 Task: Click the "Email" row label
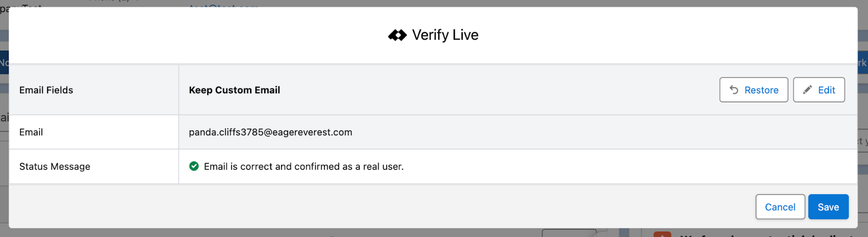pos(31,132)
